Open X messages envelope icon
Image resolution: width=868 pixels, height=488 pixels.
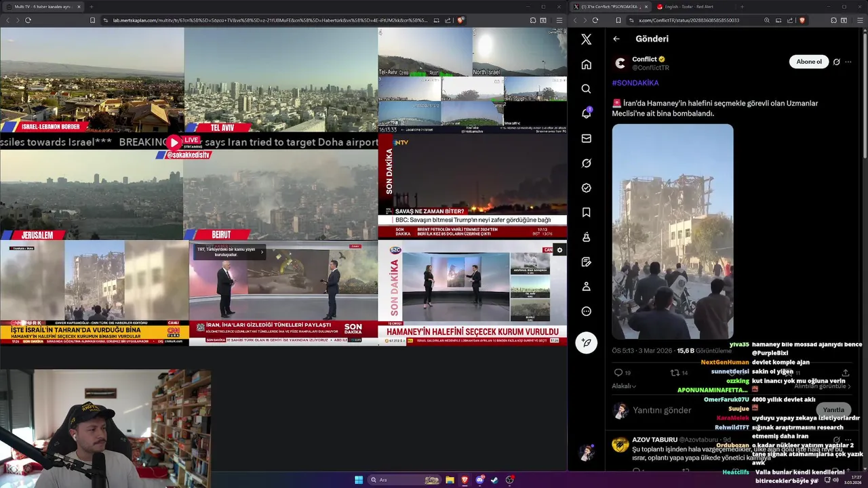tap(586, 138)
